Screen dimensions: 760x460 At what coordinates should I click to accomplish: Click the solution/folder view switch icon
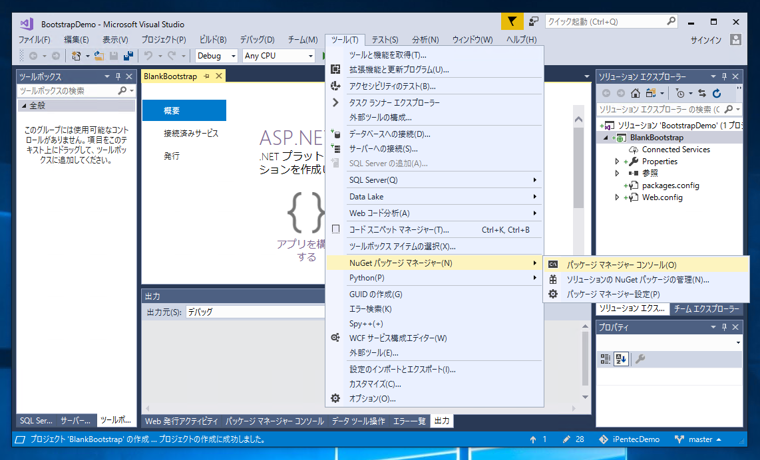pyautogui.click(x=650, y=93)
